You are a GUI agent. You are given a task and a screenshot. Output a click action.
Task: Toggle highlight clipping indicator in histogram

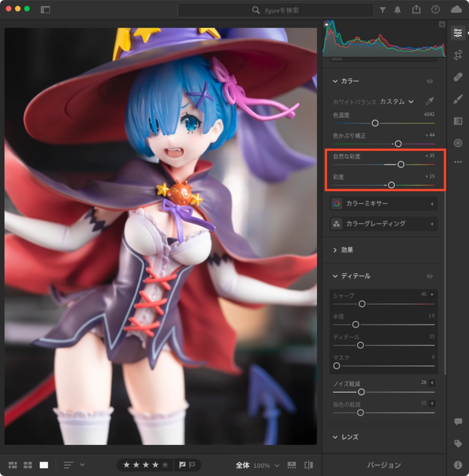point(442,24)
